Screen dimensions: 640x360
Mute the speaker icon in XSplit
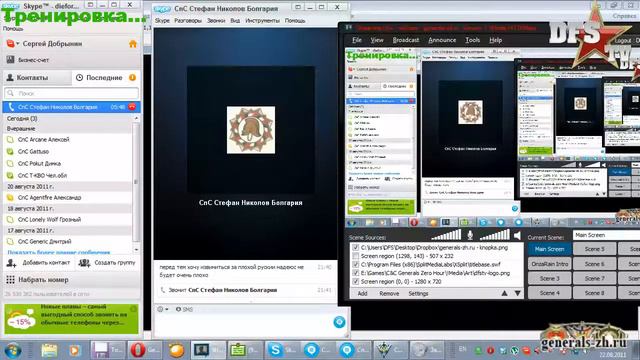click(x=518, y=235)
